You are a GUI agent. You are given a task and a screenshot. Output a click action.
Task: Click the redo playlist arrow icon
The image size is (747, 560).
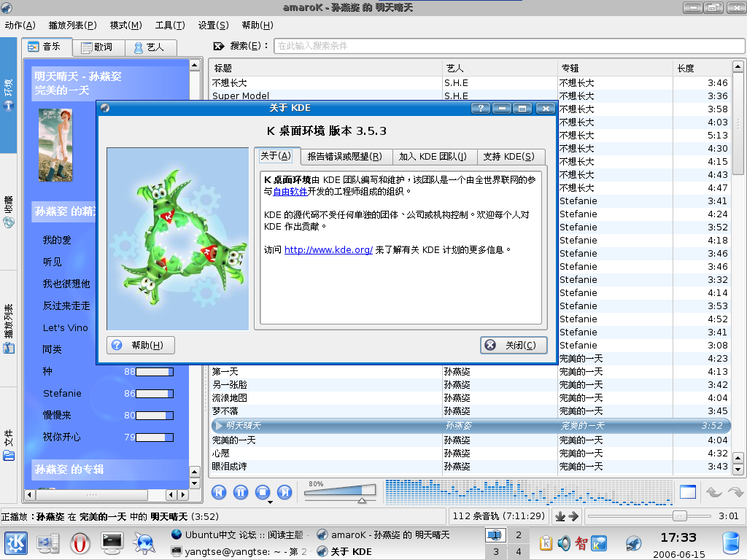(735, 492)
